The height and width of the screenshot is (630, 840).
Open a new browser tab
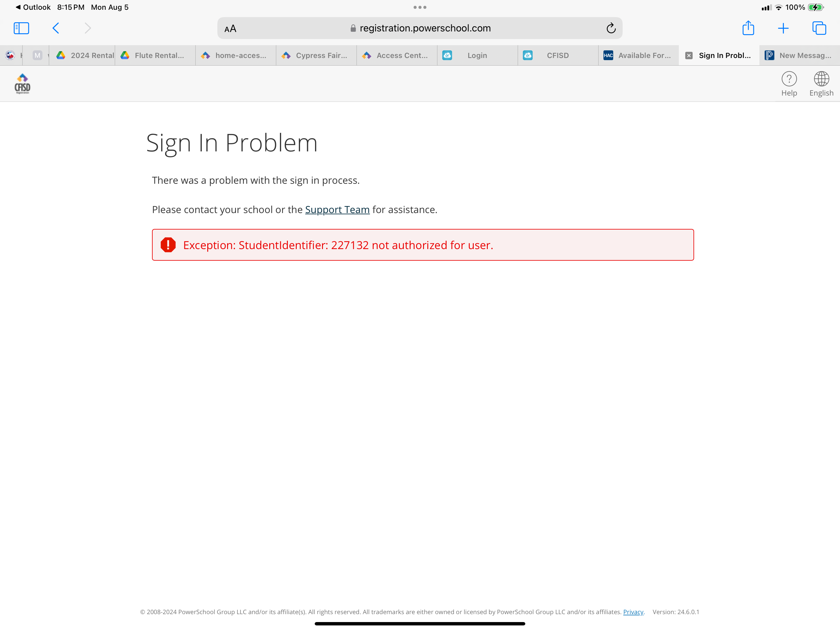(x=784, y=28)
